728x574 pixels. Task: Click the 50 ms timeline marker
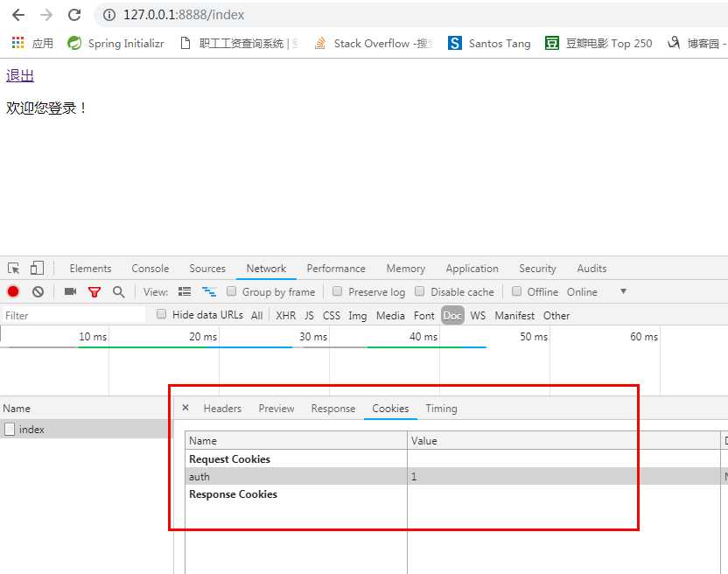coord(534,336)
